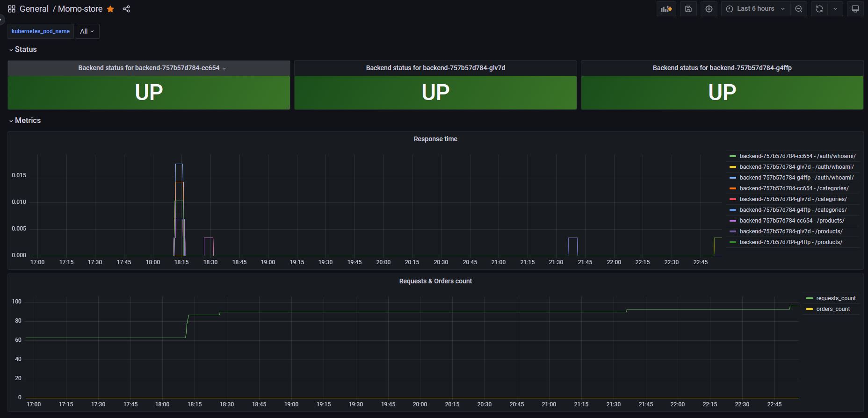This screenshot has height=418, width=868.
Task: Change orders_count series color swatch
Action: click(x=810, y=309)
